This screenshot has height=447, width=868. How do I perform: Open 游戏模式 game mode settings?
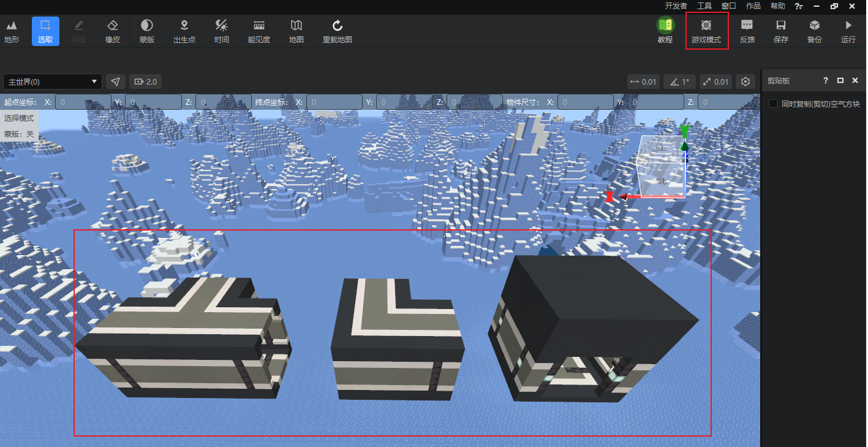[x=706, y=31]
